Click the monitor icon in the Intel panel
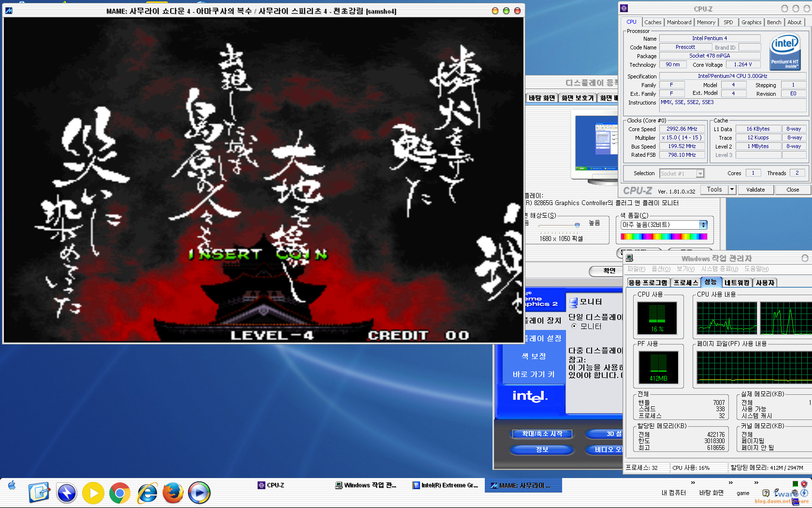Screen dimensions: 812x508 tap(573, 302)
